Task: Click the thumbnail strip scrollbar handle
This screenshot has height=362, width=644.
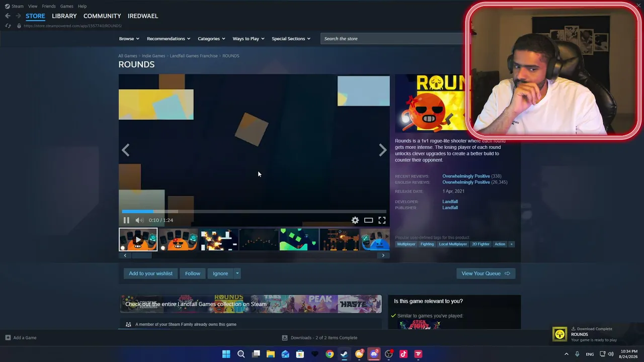Action: [x=141, y=255]
